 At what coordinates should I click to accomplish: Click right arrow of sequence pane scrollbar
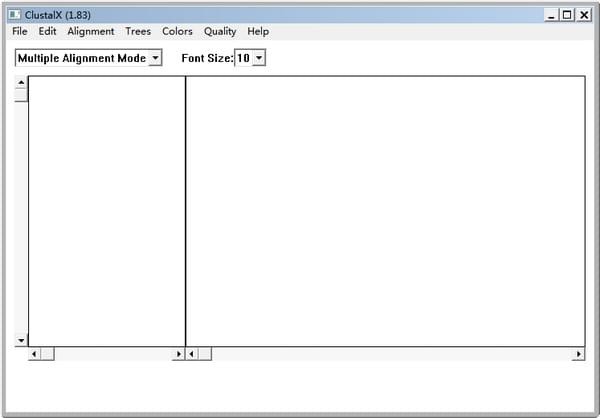pyautogui.click(x=579, y=354)
